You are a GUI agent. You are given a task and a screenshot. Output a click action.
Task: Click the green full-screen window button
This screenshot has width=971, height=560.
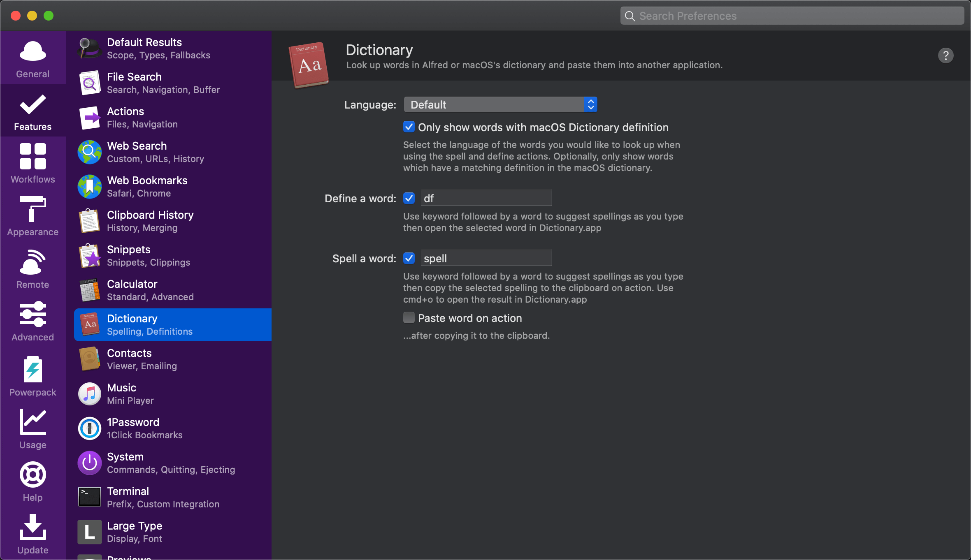[x=49, y=16]
